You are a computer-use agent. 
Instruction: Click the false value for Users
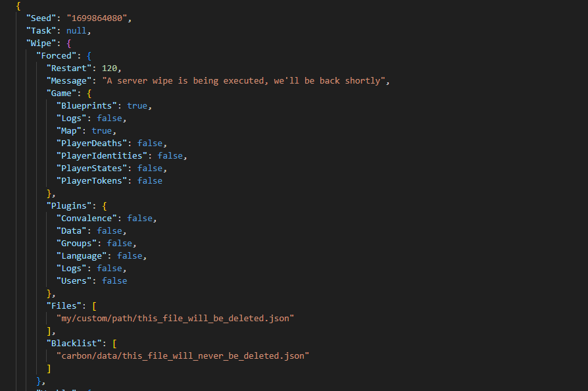click(114, 281)
